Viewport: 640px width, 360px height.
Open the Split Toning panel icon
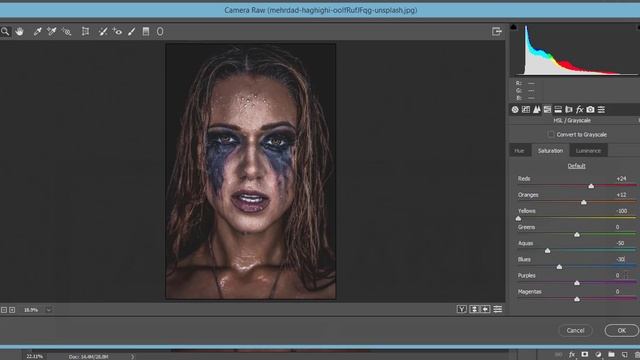[x=558, y=109]
